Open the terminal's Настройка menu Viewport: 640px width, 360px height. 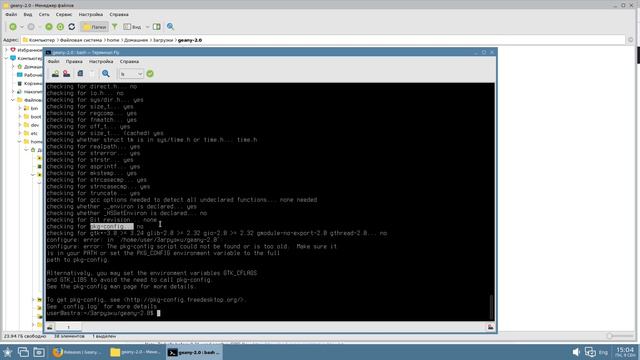pyautogui.click(x=101, y=62)
